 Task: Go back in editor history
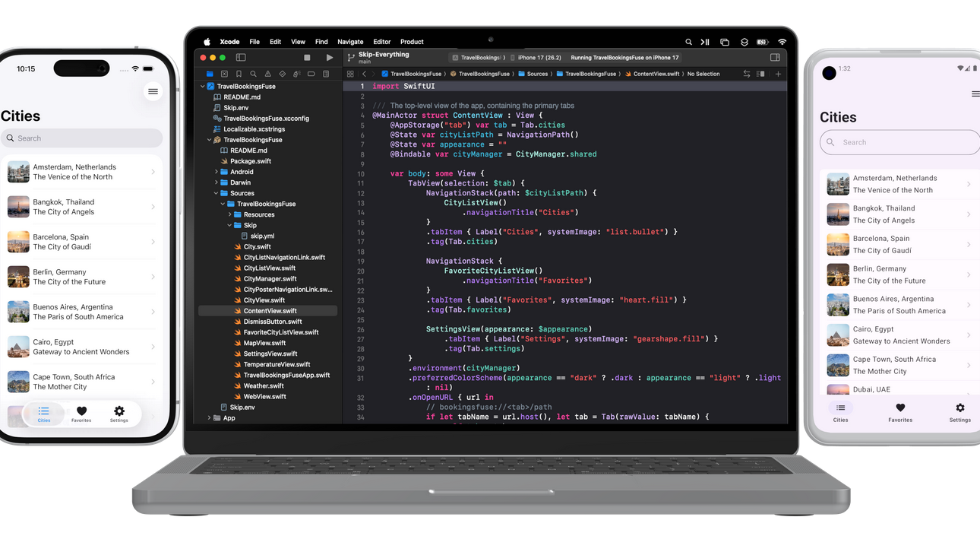point(364,75)
